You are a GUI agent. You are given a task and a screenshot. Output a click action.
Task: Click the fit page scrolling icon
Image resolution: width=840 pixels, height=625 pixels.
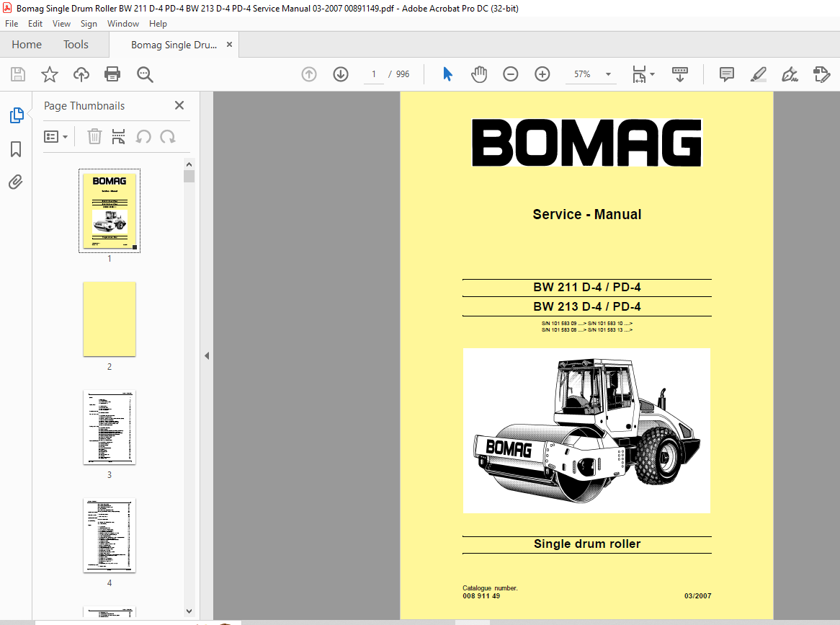pos(639,74)
